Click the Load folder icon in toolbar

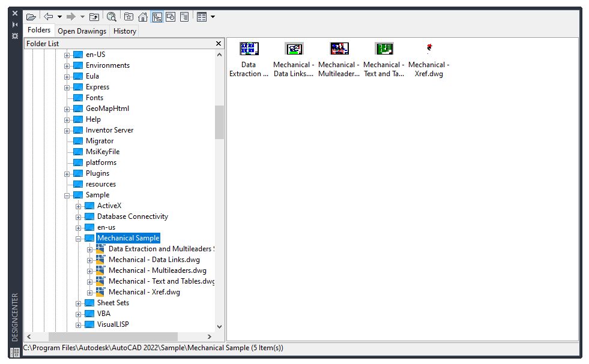(31, 17)
